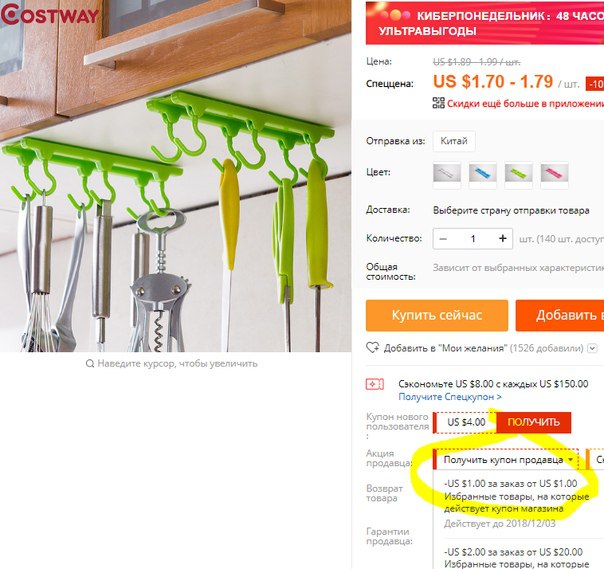This screenshot has width=604, height=569.
Task: Select the white color option
Action: [x=447, y=175]
